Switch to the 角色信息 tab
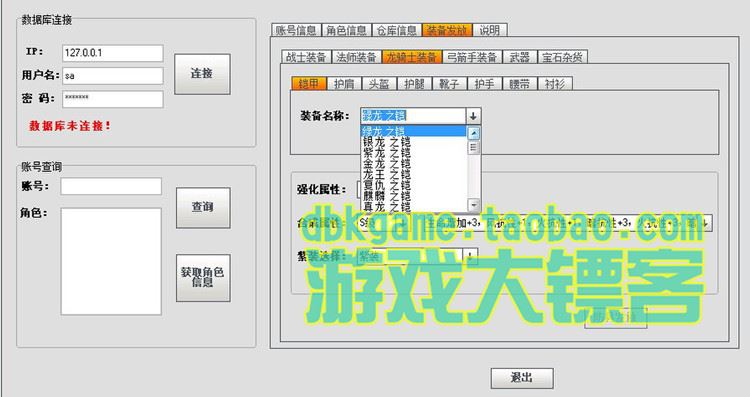 click(346, 31)
